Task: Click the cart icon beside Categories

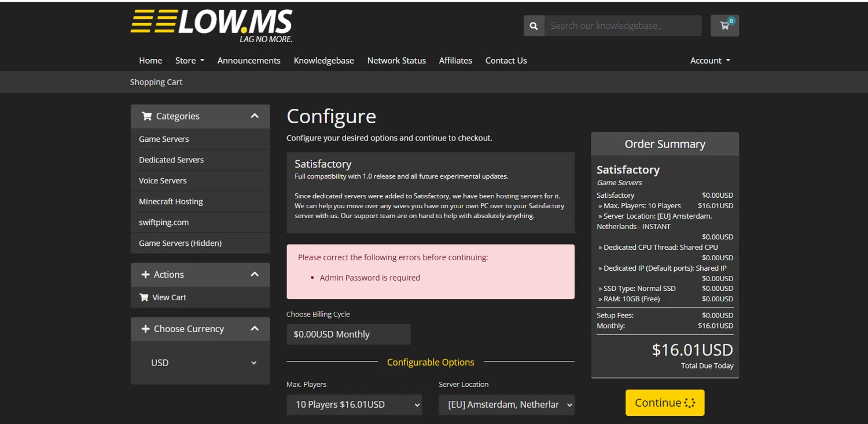Action: [146, 116]
